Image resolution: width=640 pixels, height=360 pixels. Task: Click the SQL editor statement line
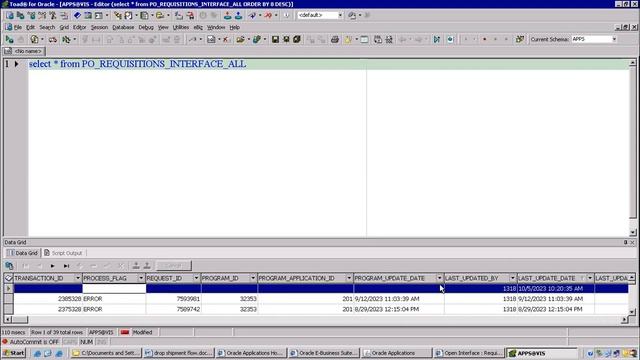click(x=329, y=64)
